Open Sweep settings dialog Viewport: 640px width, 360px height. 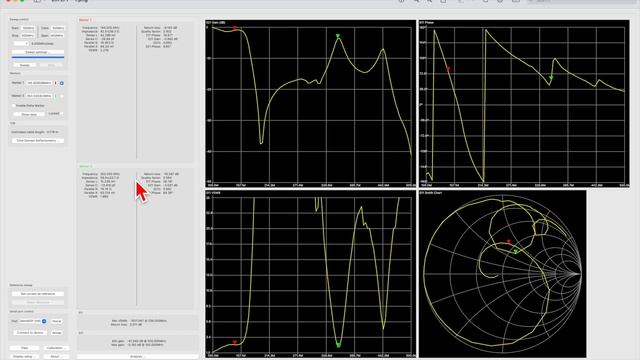[38, 52]
